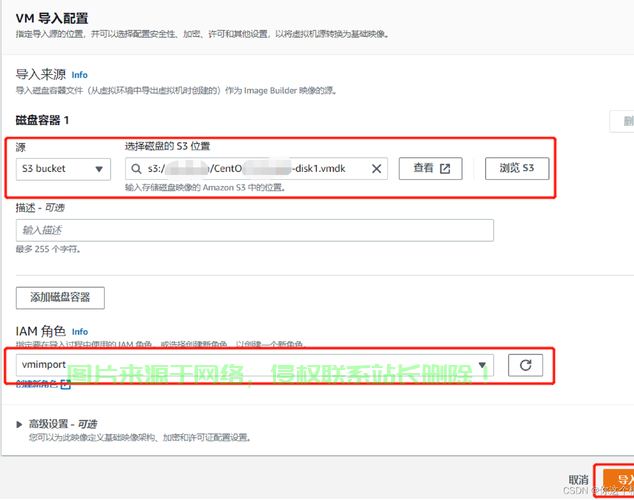Click the 取消 cancel button
Image resolution: width=634 pixels, height=500 pixels.
click(x=578, y=480)
